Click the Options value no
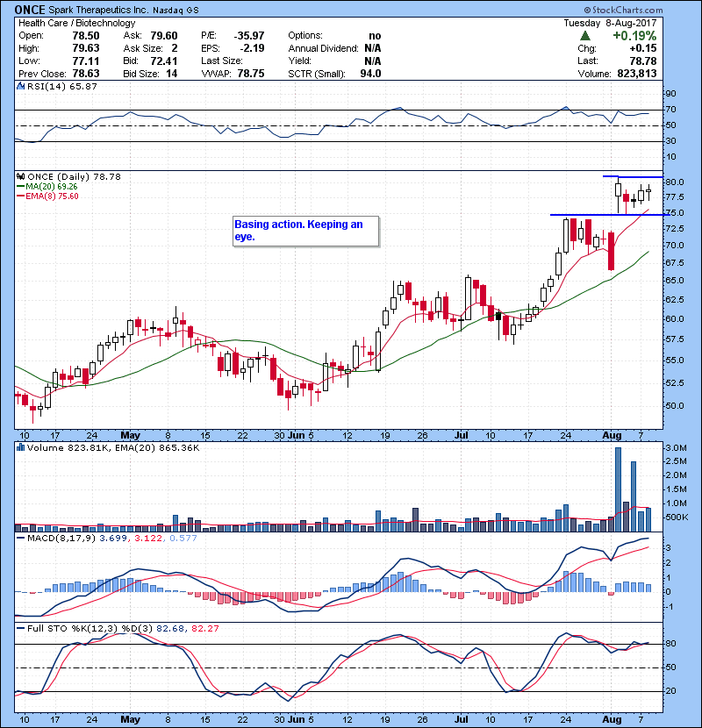This screenshot has width=702, height=728. (x=375, y=36)
